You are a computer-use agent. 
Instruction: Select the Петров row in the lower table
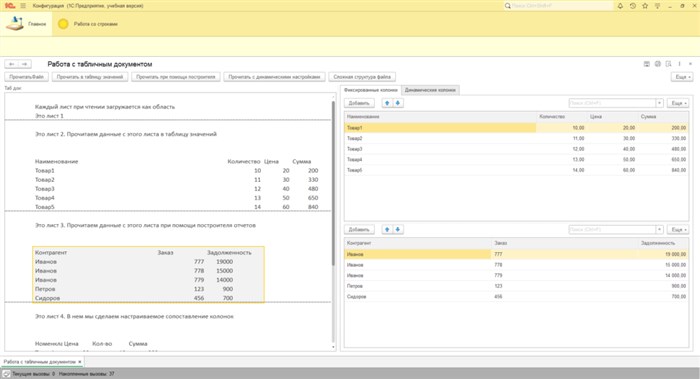pyautogui.click(x=517, y=286)
